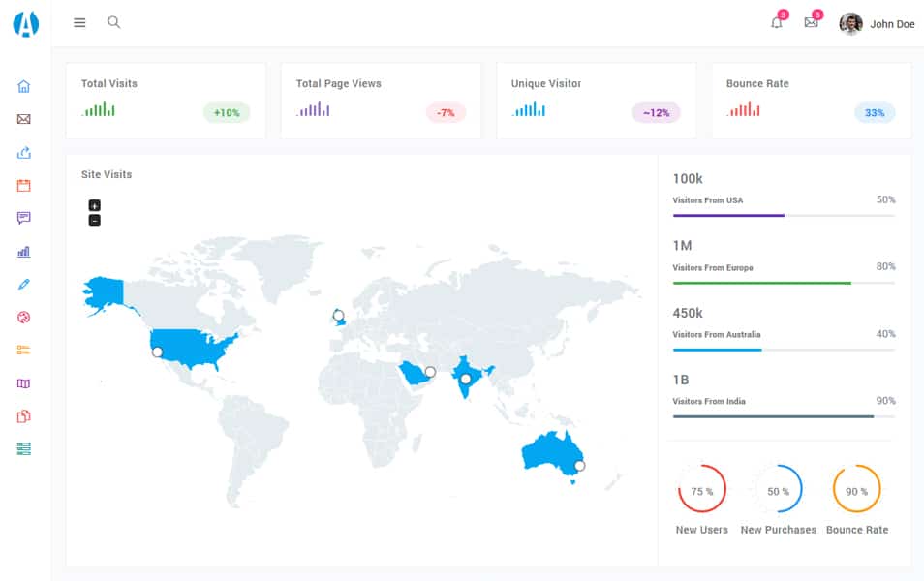Zoom in on the Site Visits map
This screenshot has height=581, width=924.
coord(94,204)
